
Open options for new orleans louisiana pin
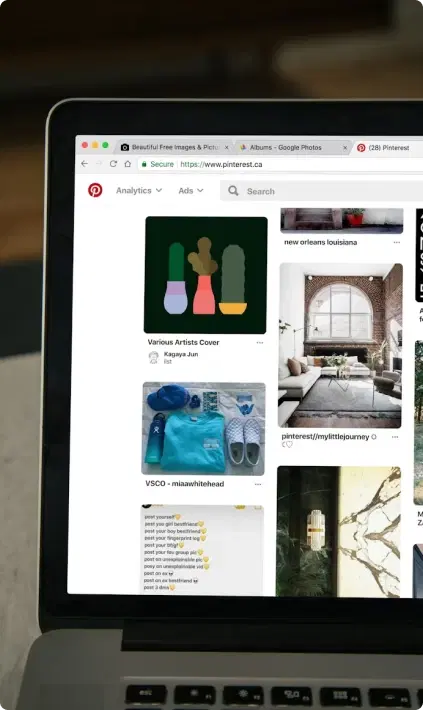point(397,242)
